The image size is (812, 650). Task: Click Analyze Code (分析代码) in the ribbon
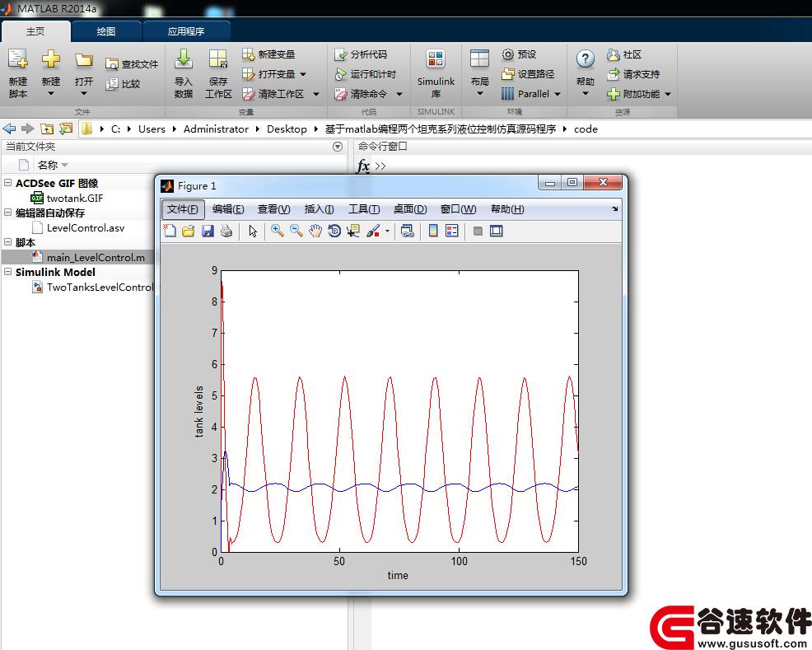[361, 54]
